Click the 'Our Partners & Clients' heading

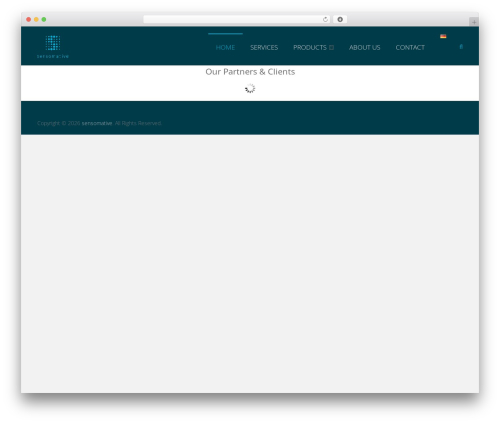point(250,72)
